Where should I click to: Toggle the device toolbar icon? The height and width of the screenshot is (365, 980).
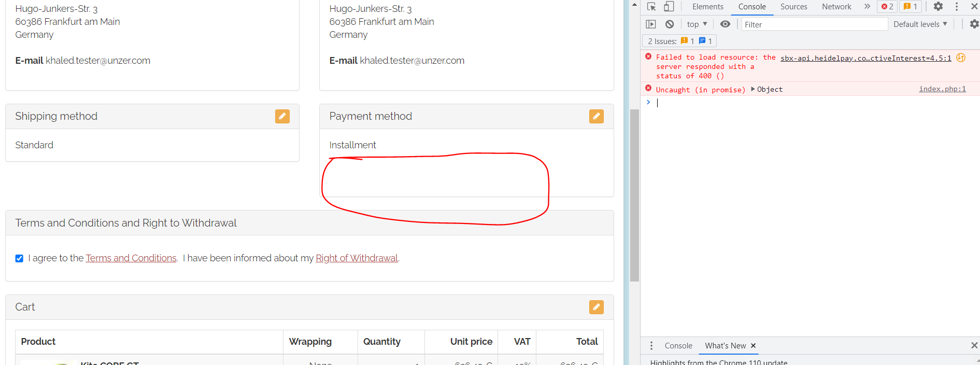669,7
